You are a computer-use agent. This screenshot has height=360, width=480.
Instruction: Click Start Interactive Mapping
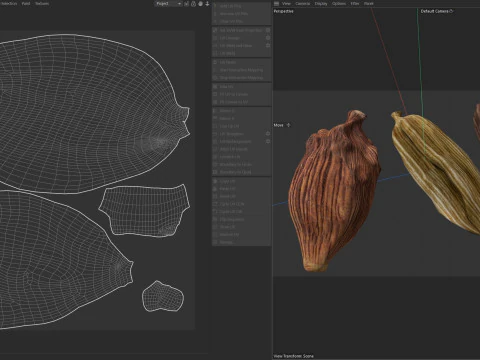241,70
